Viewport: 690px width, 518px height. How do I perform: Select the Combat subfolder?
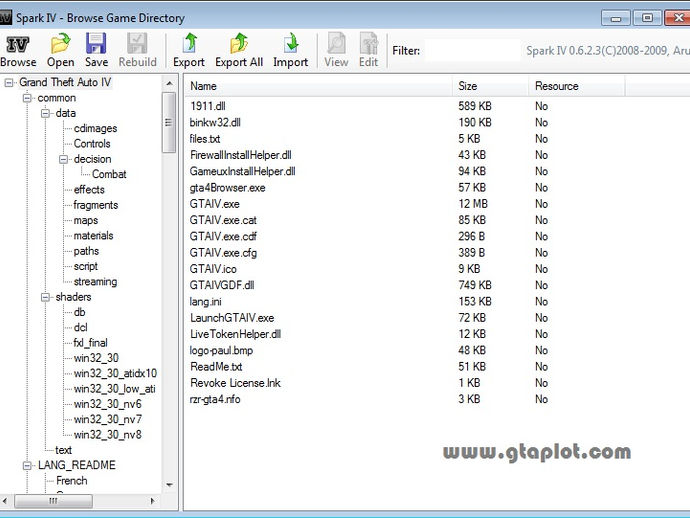point(109,174)
